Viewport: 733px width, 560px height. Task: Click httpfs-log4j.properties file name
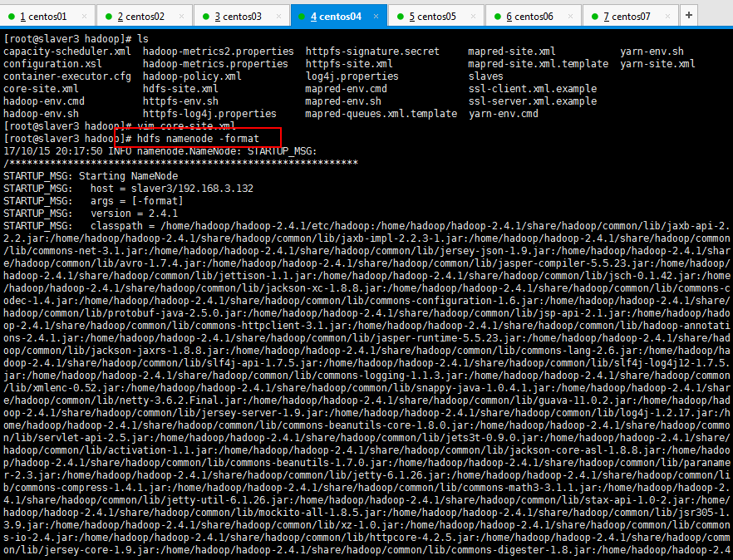pos(209,114)
